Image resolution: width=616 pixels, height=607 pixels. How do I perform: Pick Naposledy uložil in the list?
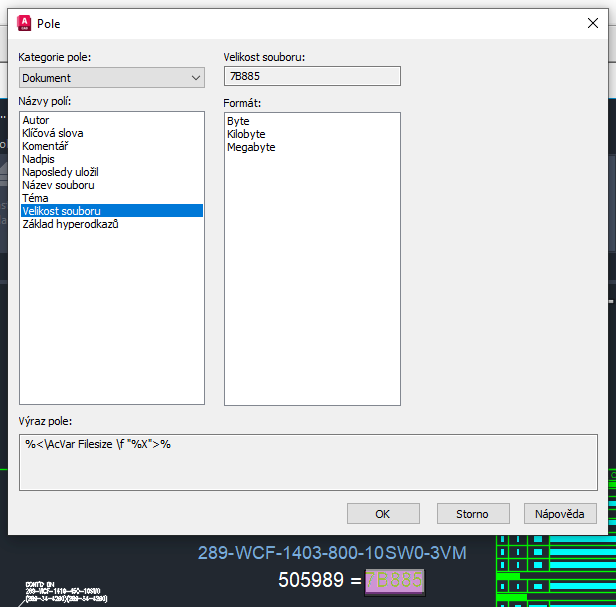coord(60,172)
